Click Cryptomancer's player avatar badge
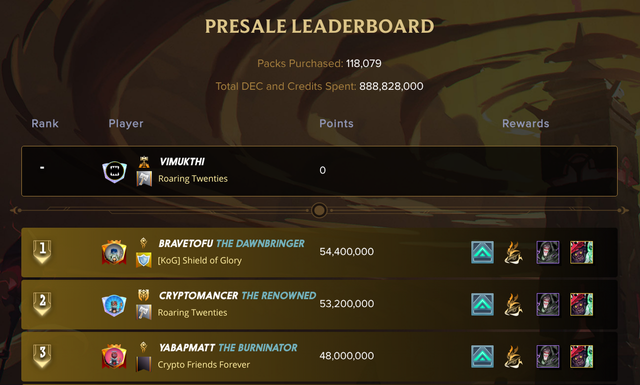This screenshot has width=640, height=385. coord(114,305)
